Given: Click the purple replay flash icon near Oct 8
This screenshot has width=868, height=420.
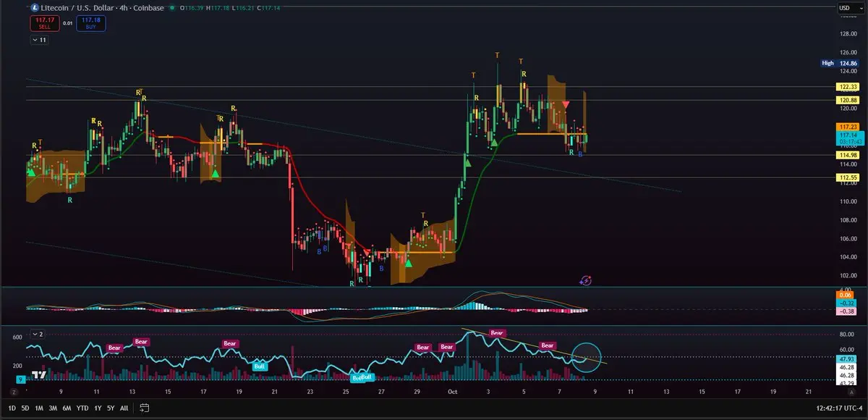Looking at the screenshot, I should pyautogui.click(x=587, y=280).
